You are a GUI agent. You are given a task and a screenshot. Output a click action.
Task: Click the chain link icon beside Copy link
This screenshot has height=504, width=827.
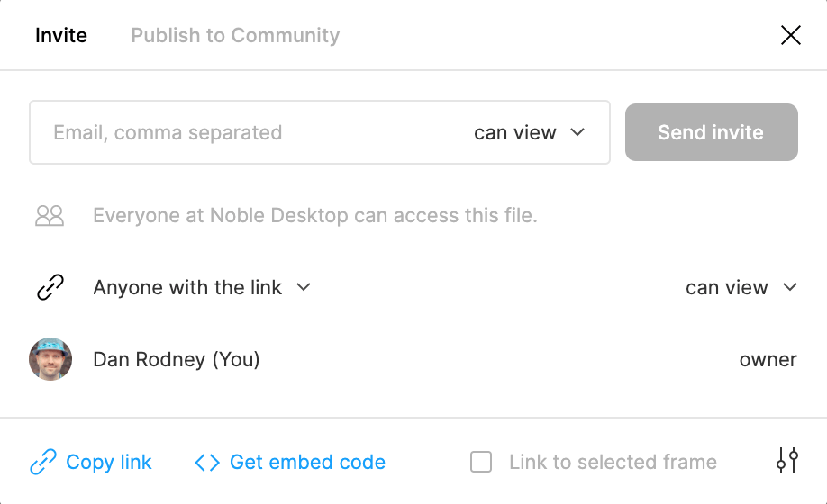click(43, 463)
